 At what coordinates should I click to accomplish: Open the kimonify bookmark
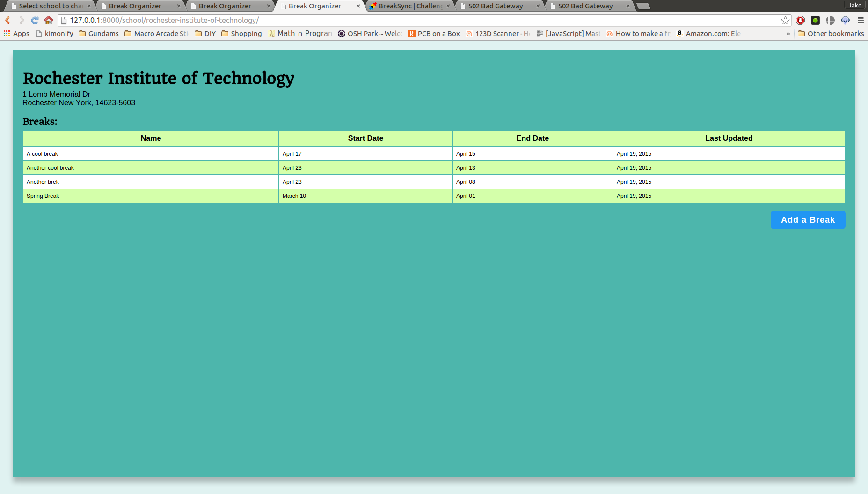click(x=55, y=34)
